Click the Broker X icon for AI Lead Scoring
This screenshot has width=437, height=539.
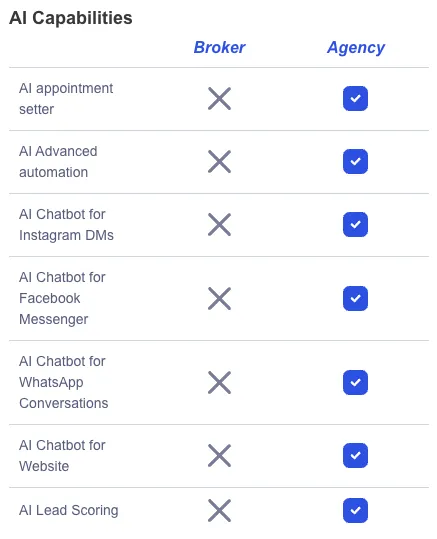(219, 510)
